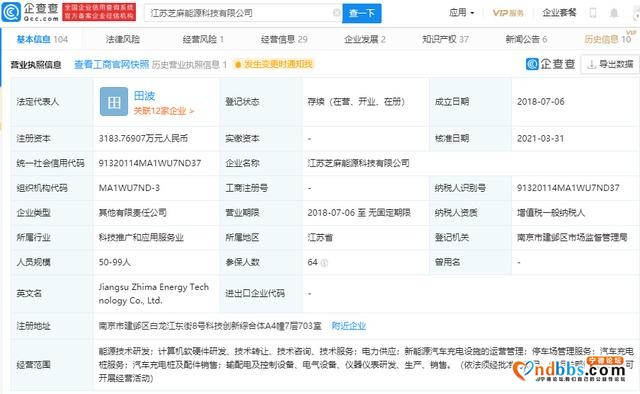Open legal representative 田波 link
The image size is (640, 394).
pos(144,96)
